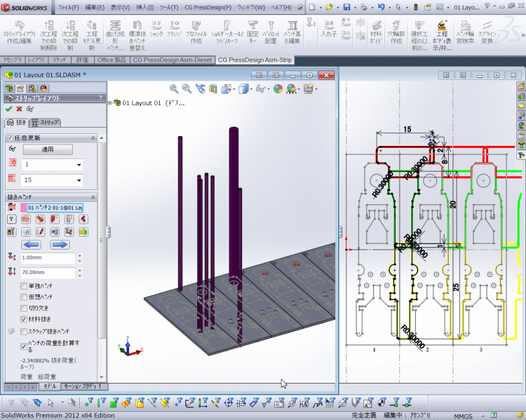The height and width of the screenshot is (420, 526).
Task: Click filter button in 抜きパンチ section
Action: [11, 219]
